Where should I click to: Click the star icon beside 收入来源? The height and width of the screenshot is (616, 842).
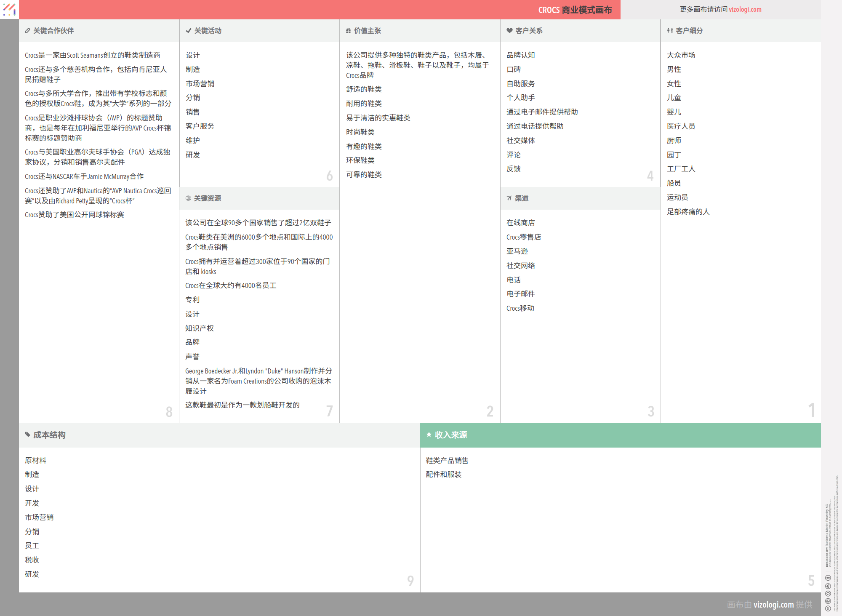pyautogui.click(x=429, y=435)
